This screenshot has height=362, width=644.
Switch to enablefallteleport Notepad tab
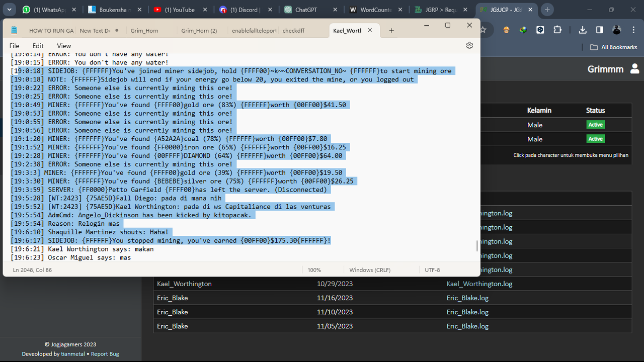click(x=254, y=31)
